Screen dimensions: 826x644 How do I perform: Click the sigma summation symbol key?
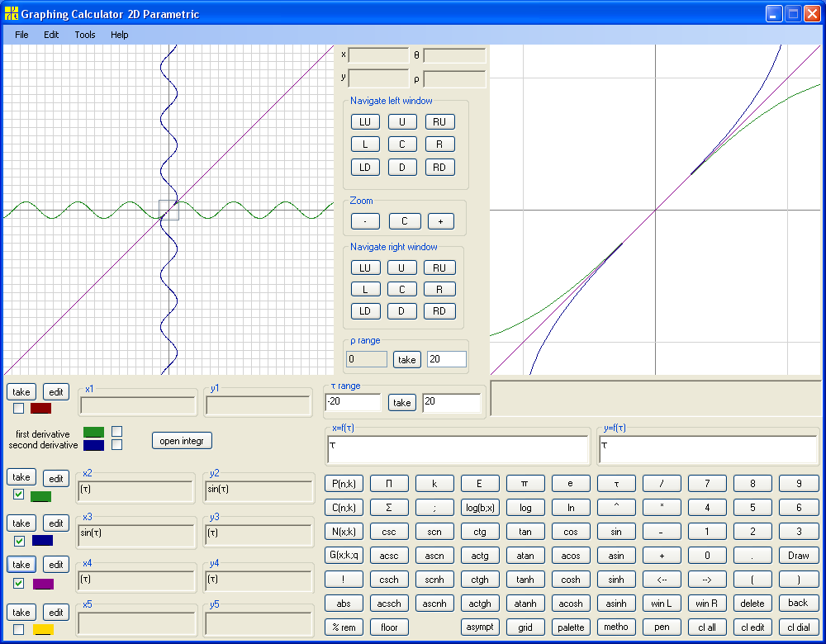point(389,508)
